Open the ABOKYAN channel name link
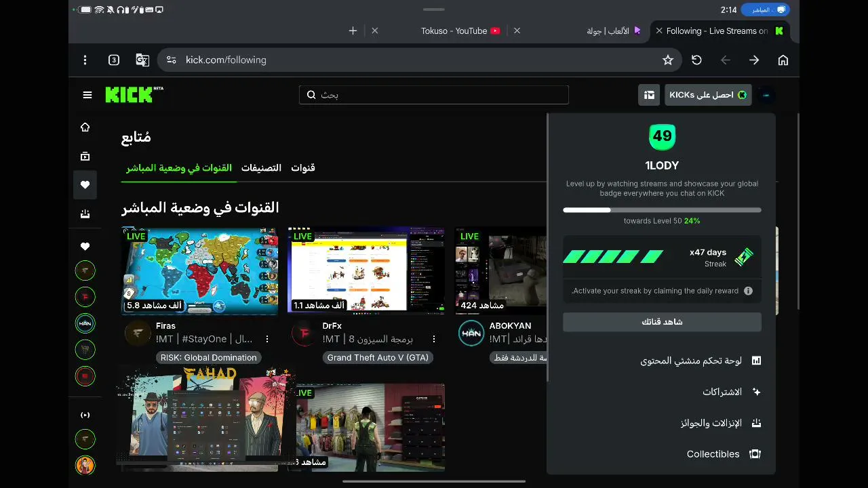 coord(510,326)
